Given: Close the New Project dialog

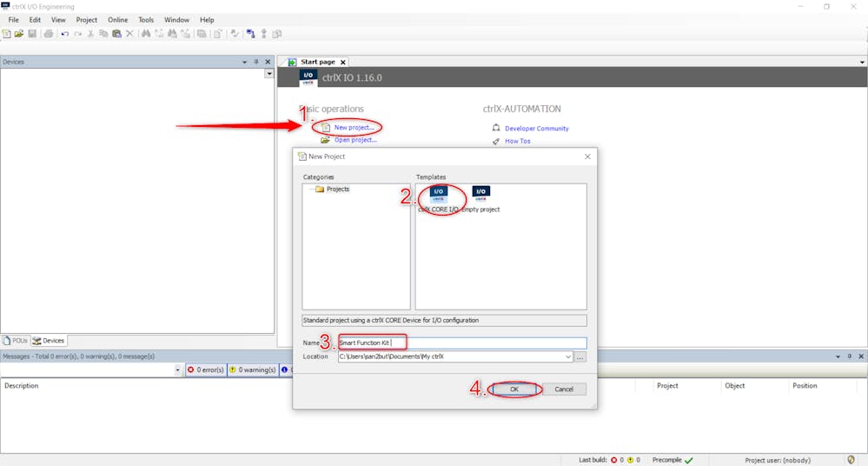Looking at the screenshot, I should pos(587,156).
